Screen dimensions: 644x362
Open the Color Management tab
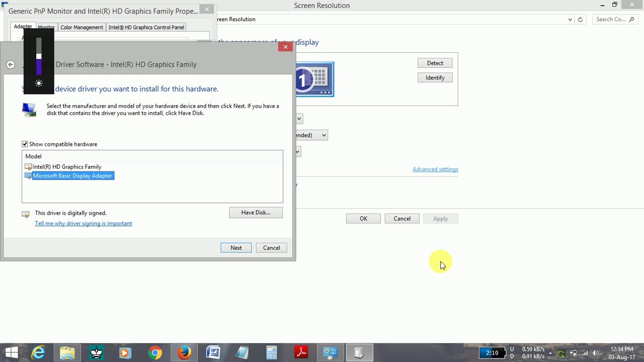tap(82, 28)
